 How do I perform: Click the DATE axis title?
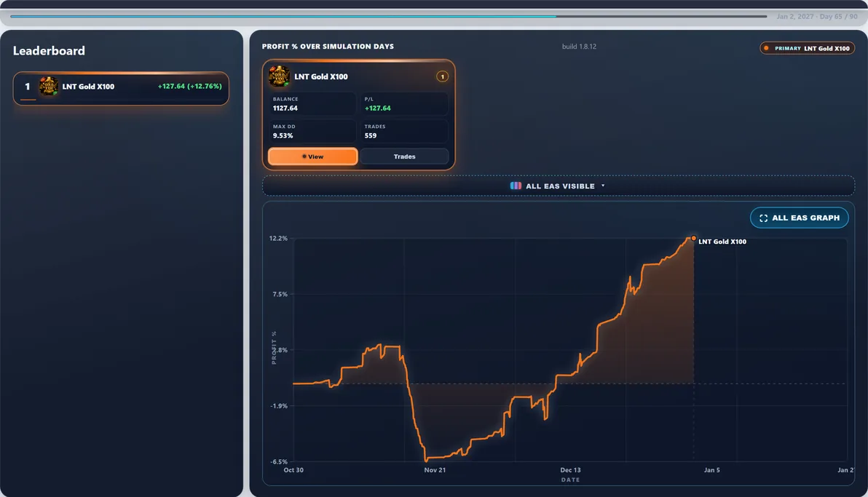click(570, 480)
